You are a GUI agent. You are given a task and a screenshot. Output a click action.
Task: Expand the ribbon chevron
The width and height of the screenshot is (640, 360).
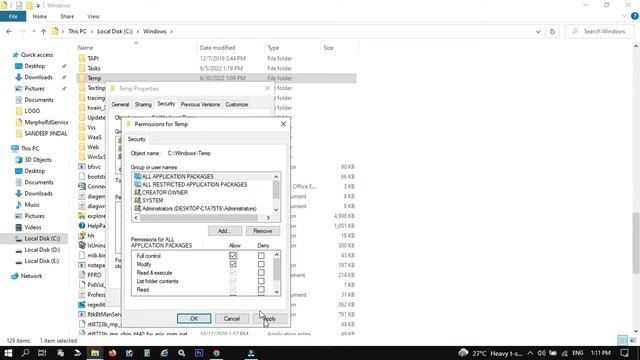tap(624, 16)
